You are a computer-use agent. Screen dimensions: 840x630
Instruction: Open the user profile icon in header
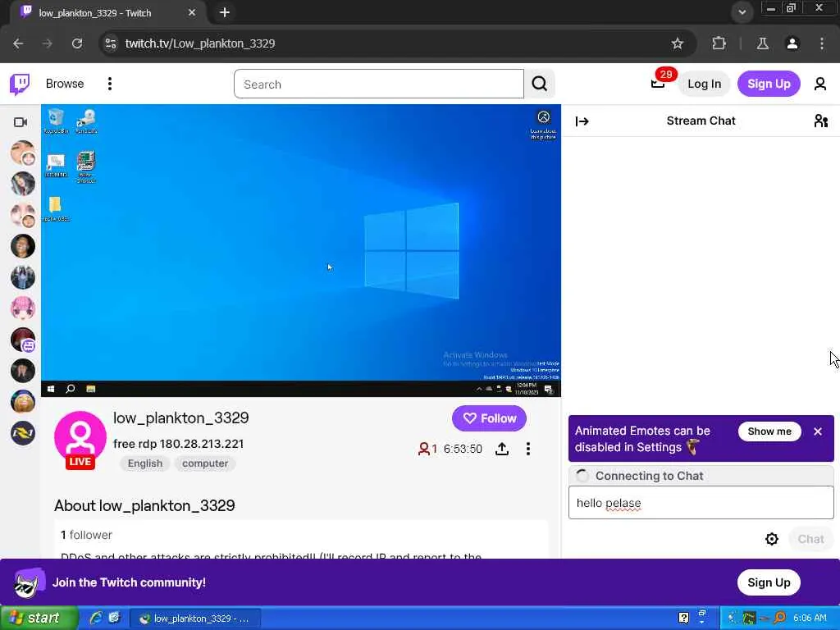820,84
